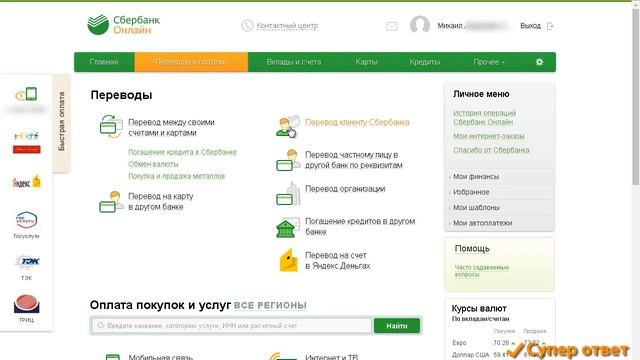Click the mobile payment icon in quick pay sidebar
640x360 pixels.
tap(27, 95)
